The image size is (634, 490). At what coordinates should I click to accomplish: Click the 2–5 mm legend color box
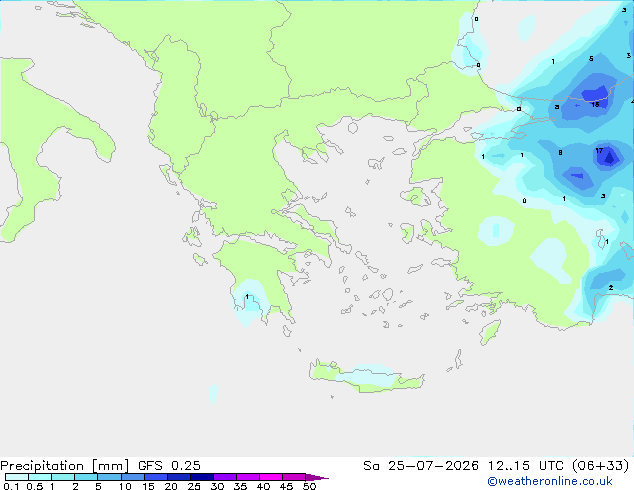(86, 477)
